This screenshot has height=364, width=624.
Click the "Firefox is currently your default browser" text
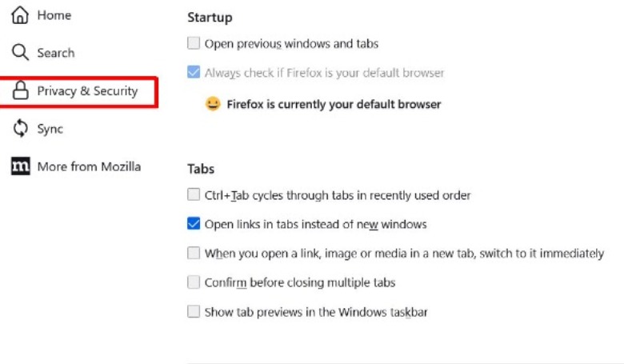[334, 104]
